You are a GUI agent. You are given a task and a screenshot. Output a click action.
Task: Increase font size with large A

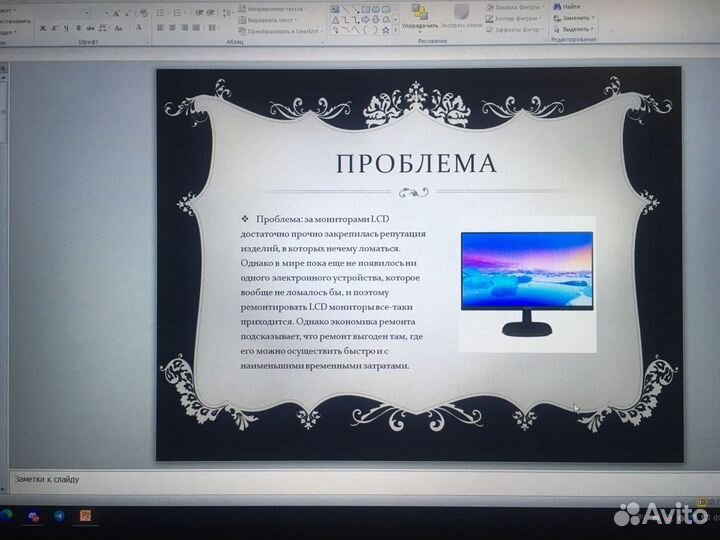tap(116, 13)
